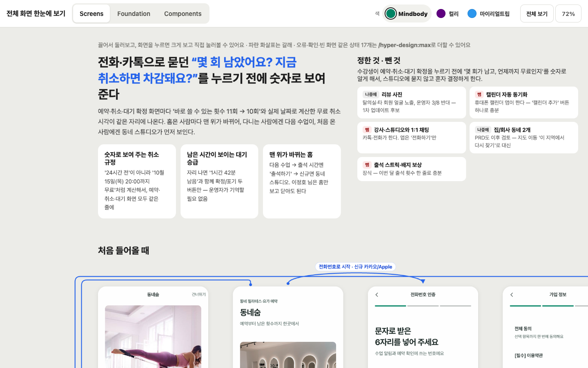Open the 맨 위가 바뀌는 홈 card

302,181
